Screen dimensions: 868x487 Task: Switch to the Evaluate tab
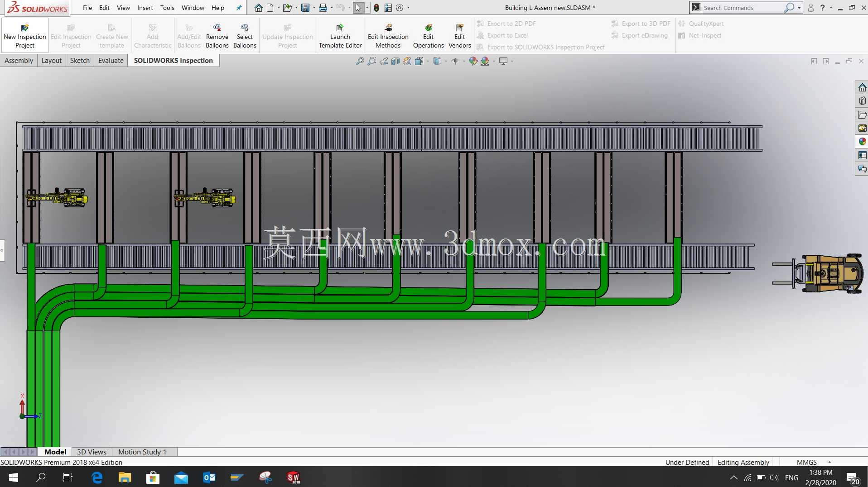tap(111, 61)
